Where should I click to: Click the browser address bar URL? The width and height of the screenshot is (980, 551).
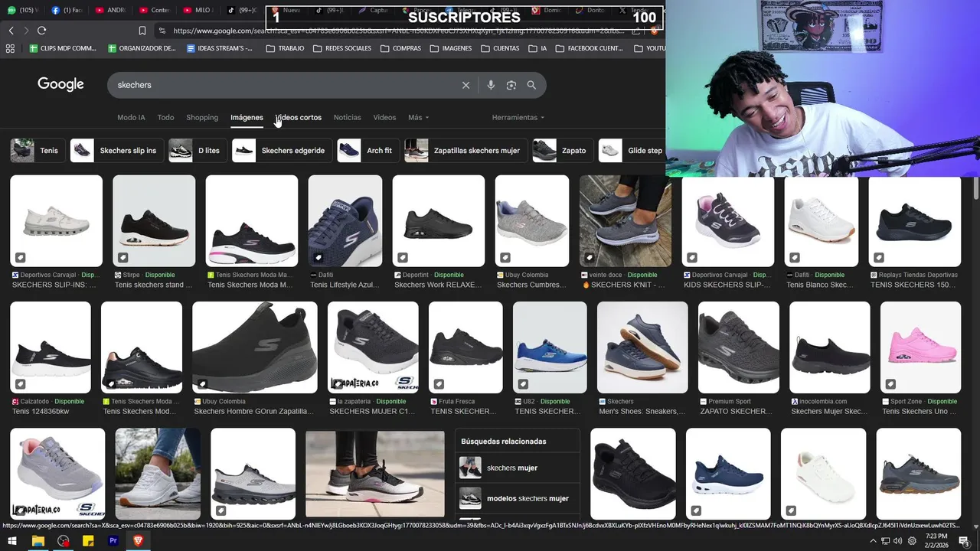tap(398, 31)
